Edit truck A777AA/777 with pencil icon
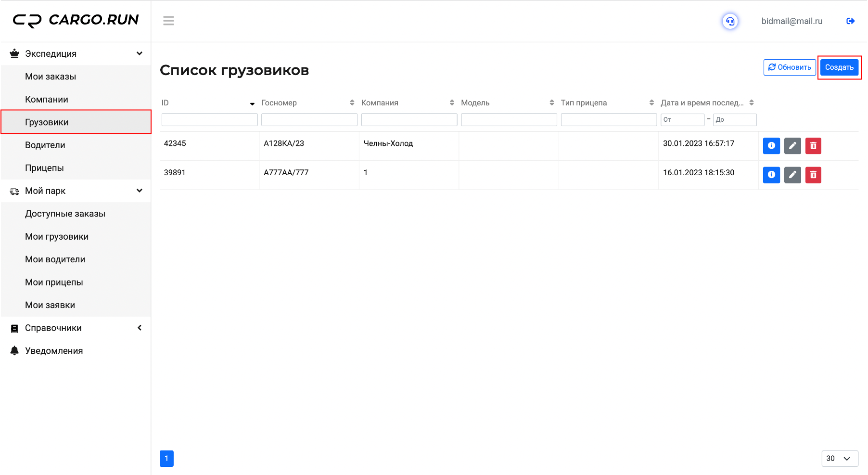Screen dimensions: 868x475 tap(792, 175)
